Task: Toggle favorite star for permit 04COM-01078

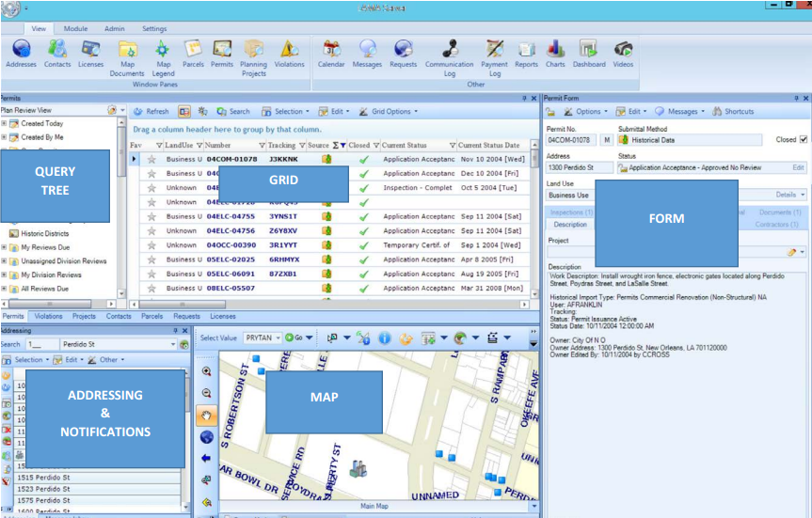Action: (x=151, y=160)
